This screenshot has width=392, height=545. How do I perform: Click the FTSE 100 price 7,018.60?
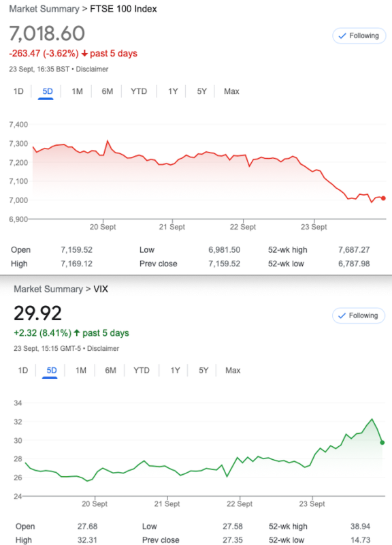[47, 33]
